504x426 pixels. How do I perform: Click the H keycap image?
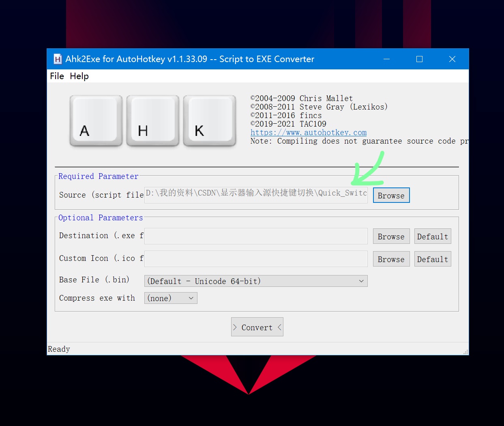(152, 120)
